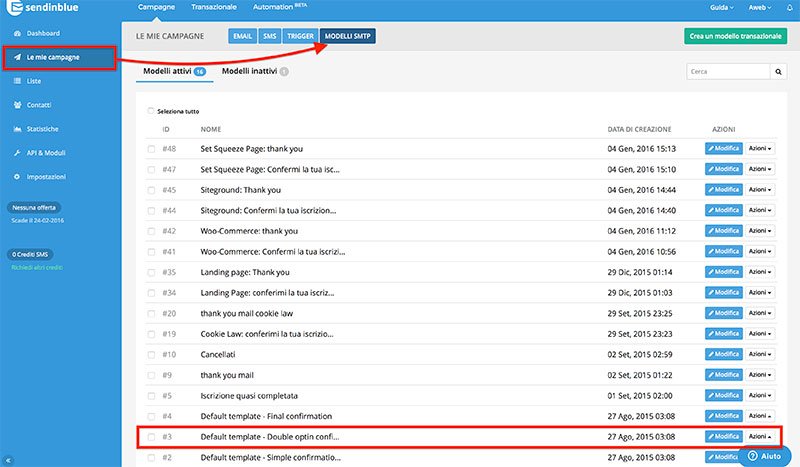Check the box for template #42
Image resolution: width=800 pixels, height=467 pixels.
tap(151, 231)
